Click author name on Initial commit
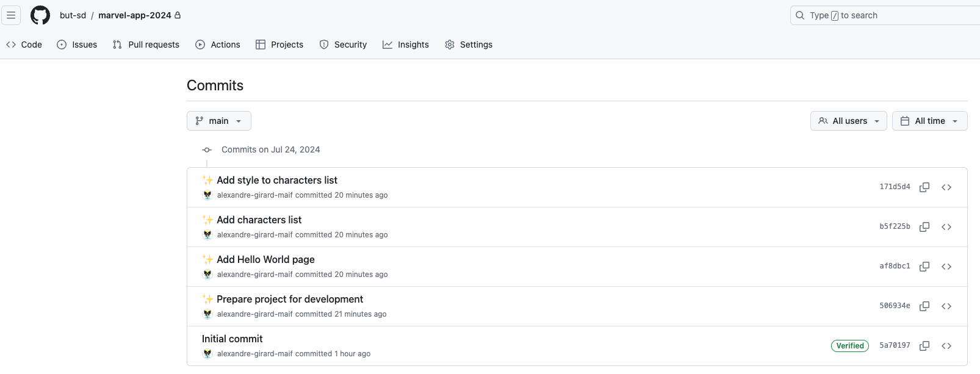The height and width of the screenshot is (374, 980). pyautogui.click(x=255, y=354)
